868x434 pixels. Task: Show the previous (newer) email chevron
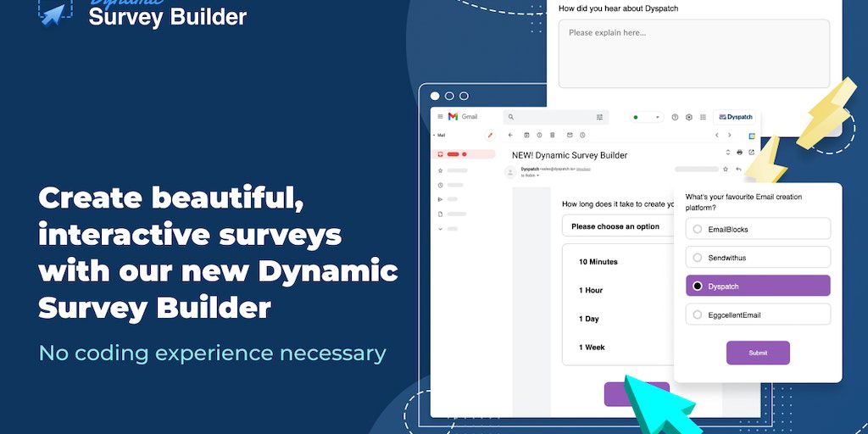[x=717, y=135]
